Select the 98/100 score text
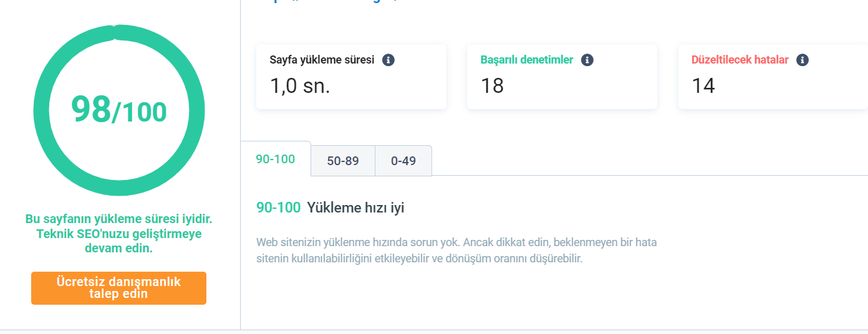The width and height of the screenshot is (868, 334). 118,110
